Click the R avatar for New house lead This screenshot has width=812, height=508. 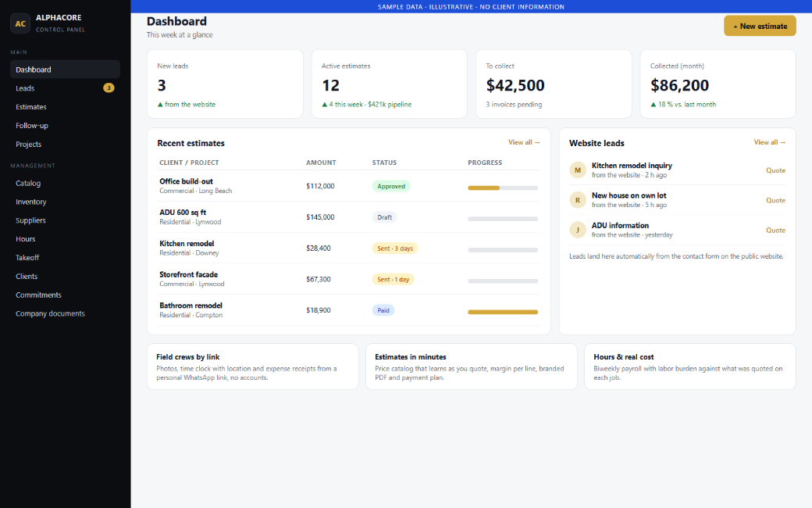pos(578,200)
